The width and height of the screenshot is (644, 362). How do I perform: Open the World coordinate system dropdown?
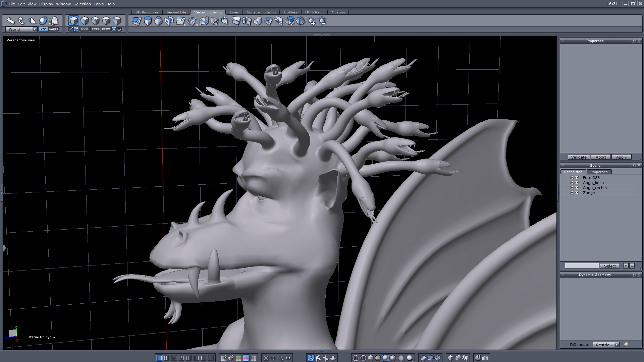point(35,29)
